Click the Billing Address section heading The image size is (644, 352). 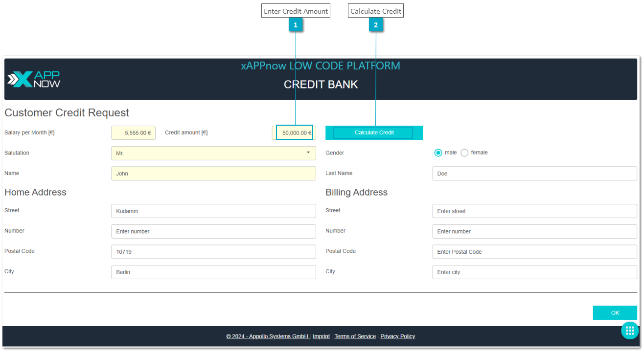(x=356, y=192)
